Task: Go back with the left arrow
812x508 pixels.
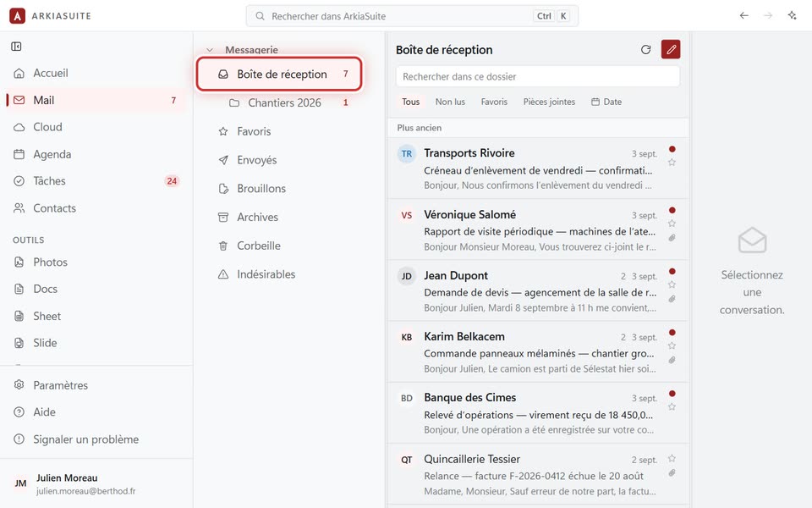Action: pos(744,16)
